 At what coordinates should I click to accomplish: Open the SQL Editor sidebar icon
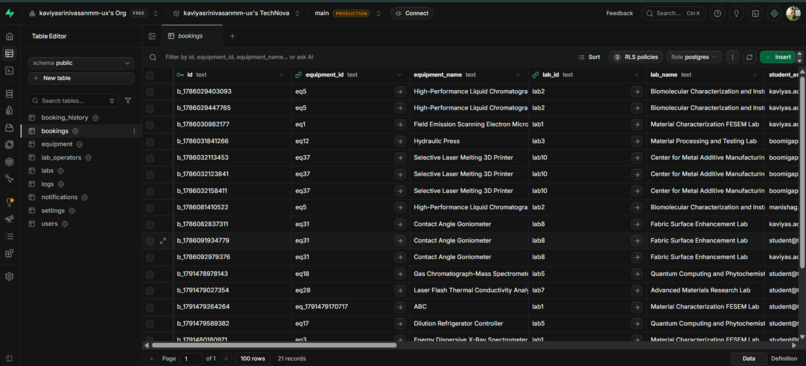pos(9,70)
